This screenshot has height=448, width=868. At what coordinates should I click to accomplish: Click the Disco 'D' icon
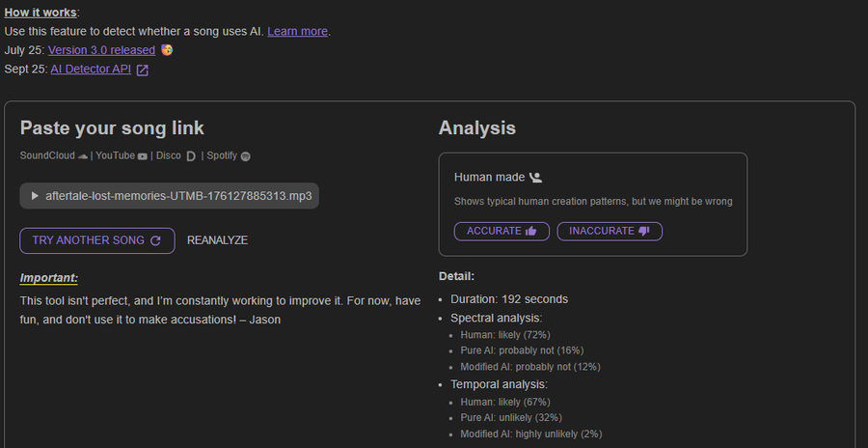(190, 155)
